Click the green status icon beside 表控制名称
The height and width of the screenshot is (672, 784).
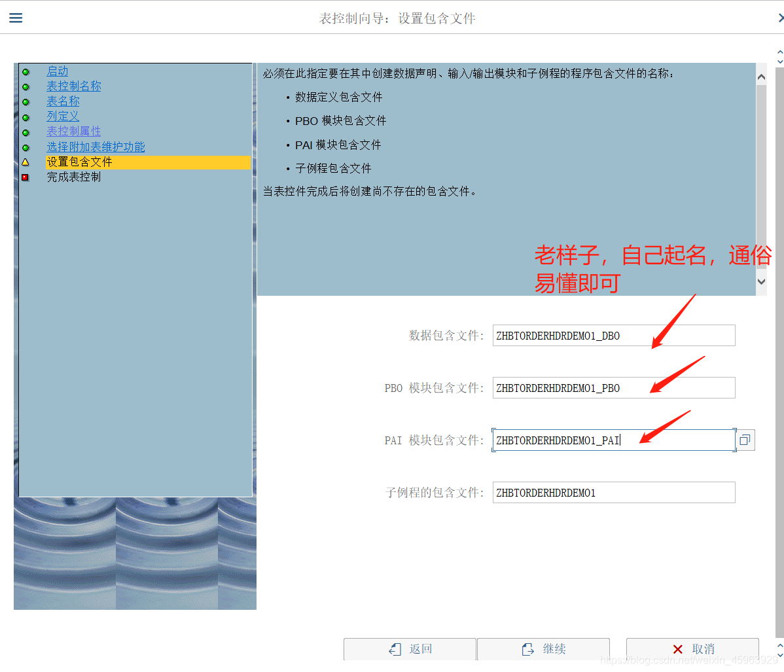pos(26,87)
